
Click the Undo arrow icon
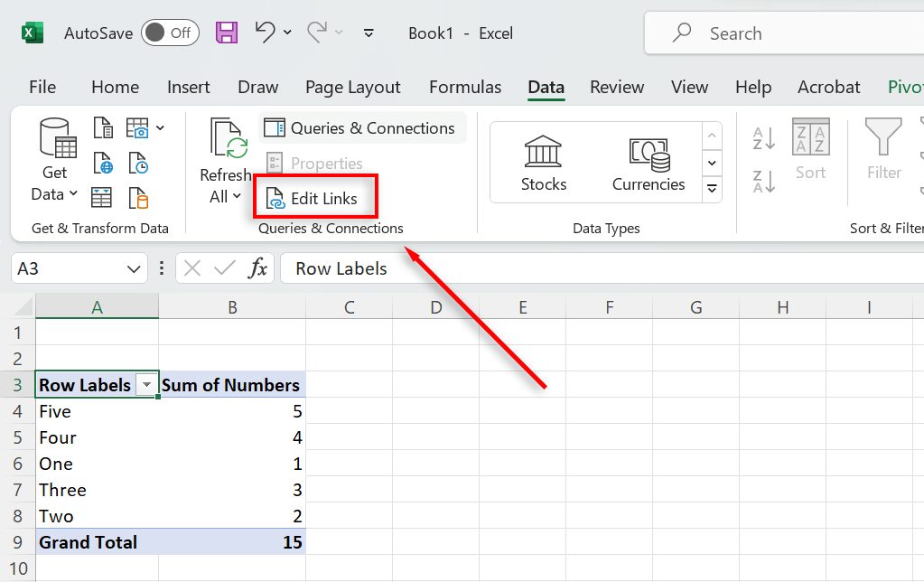point(265,33)
